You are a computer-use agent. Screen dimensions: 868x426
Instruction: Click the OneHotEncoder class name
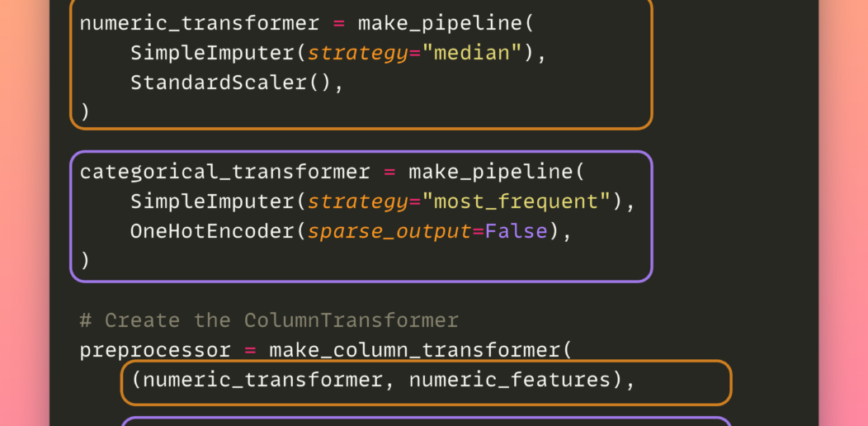211,232
